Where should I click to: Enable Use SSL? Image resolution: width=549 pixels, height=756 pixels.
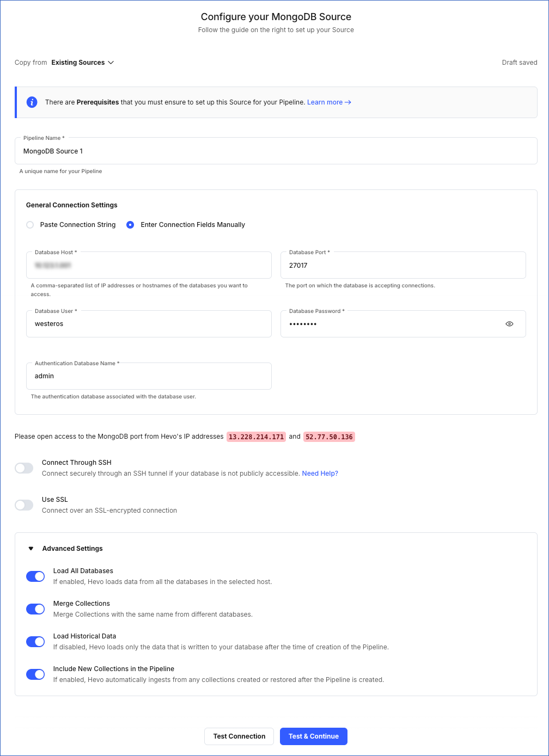[24, 505]
